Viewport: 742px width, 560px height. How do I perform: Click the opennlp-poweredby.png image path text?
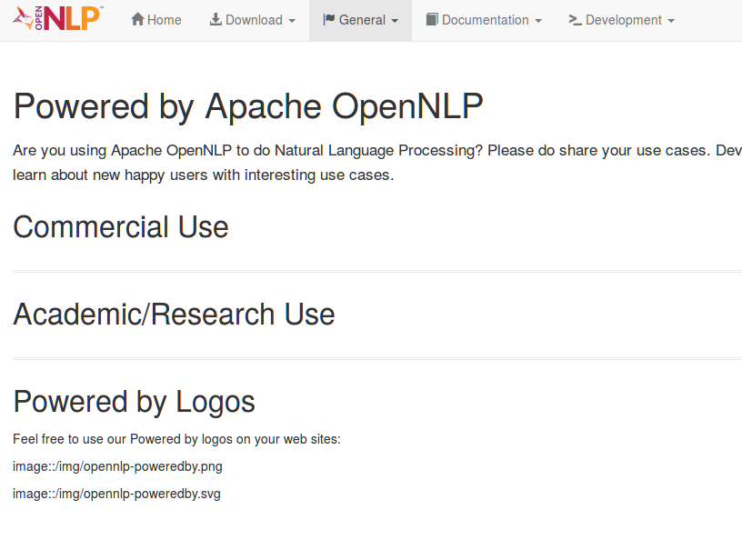click(x=117, y=467)
